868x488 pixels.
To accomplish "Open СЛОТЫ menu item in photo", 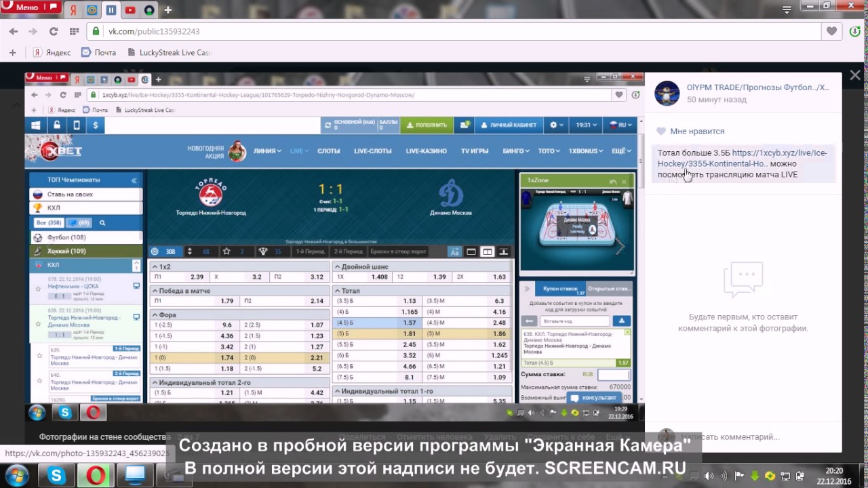I will point(328,151).
